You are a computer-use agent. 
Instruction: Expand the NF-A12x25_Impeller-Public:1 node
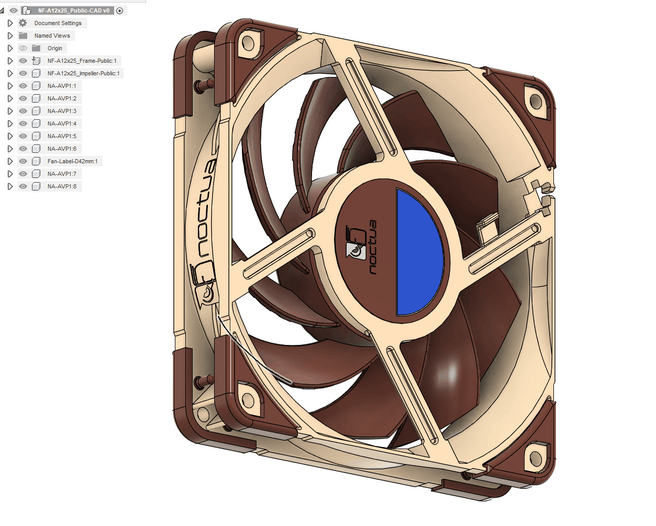pos(10,73)
